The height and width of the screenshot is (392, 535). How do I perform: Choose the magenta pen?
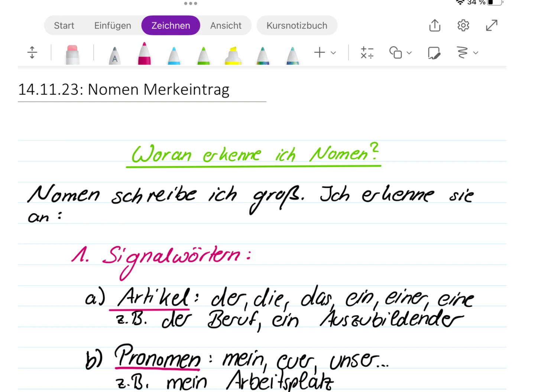tap(144, 54)
